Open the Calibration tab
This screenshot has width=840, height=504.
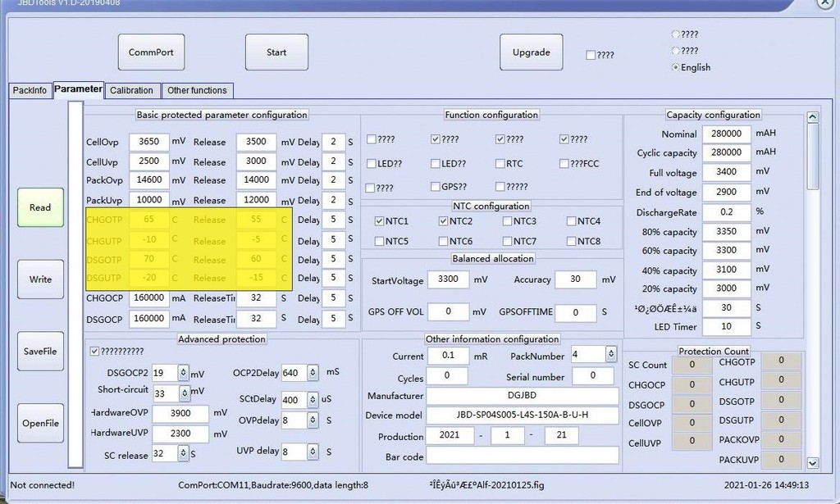(x=131, y=90)
